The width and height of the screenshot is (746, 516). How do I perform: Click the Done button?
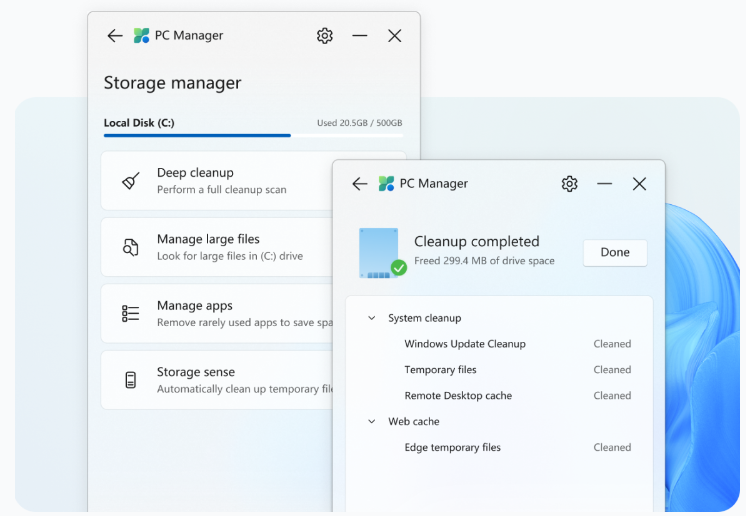(x=615, y=253)
